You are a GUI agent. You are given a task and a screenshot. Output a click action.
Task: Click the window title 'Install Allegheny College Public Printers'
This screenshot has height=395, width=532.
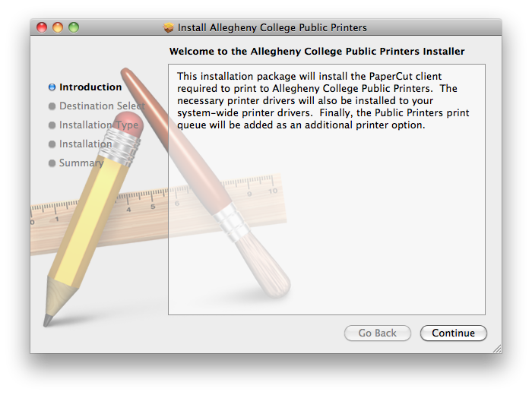(x=272, y=27)
